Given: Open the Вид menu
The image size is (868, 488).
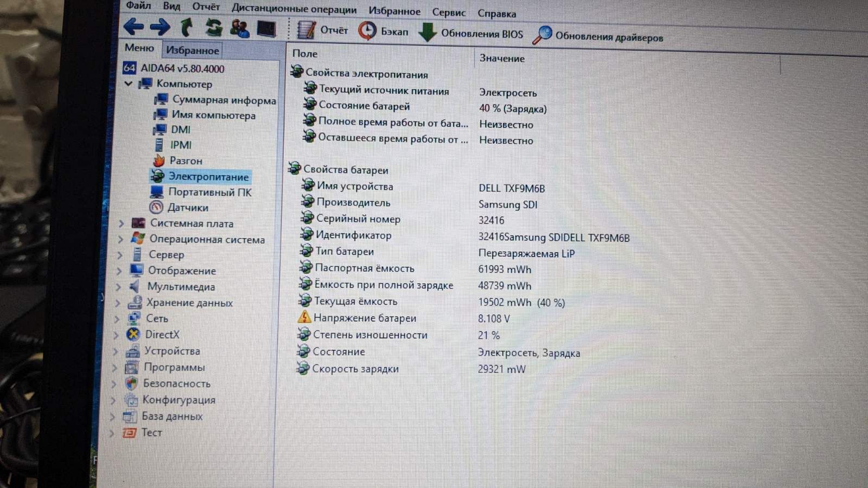Looking at the screenshot, I should click(x=171, y=6).
